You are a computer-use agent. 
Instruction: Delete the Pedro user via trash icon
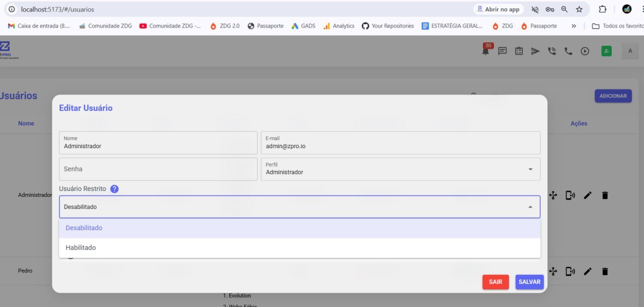coord(605,271)
